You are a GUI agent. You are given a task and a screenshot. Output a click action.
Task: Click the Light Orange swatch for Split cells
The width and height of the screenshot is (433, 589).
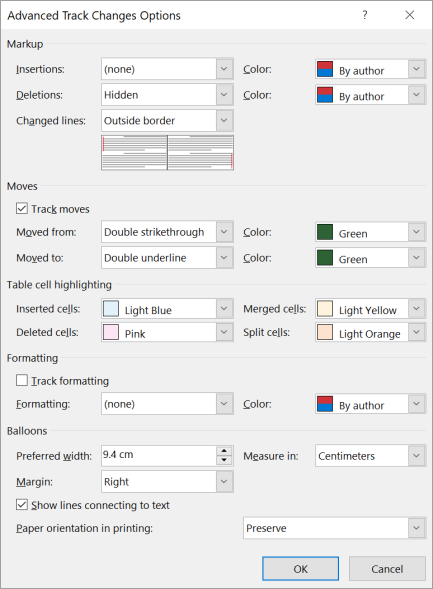325,332
